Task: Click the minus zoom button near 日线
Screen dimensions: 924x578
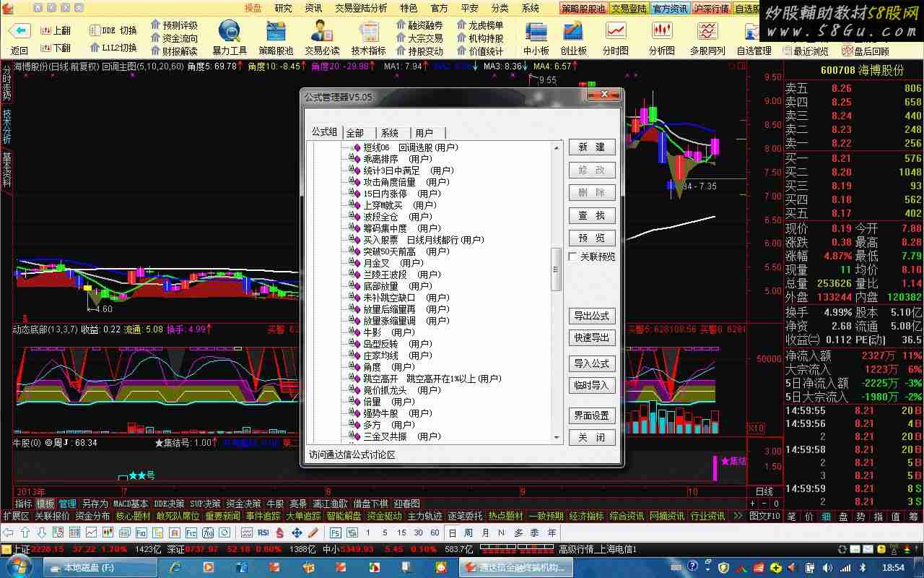Action: [x=764, y=504]
